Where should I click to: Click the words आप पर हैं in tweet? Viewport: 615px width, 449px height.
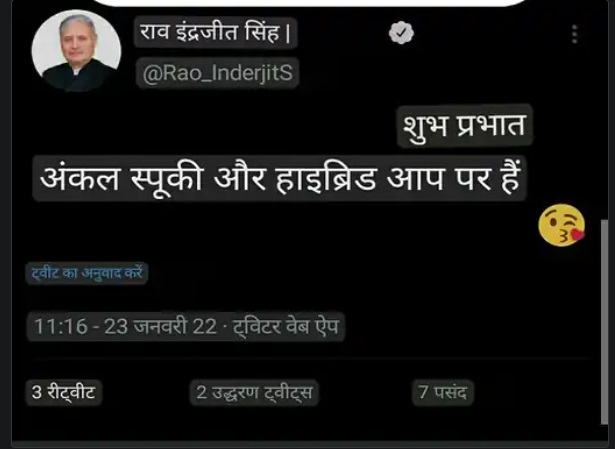[x=454, y=178]
